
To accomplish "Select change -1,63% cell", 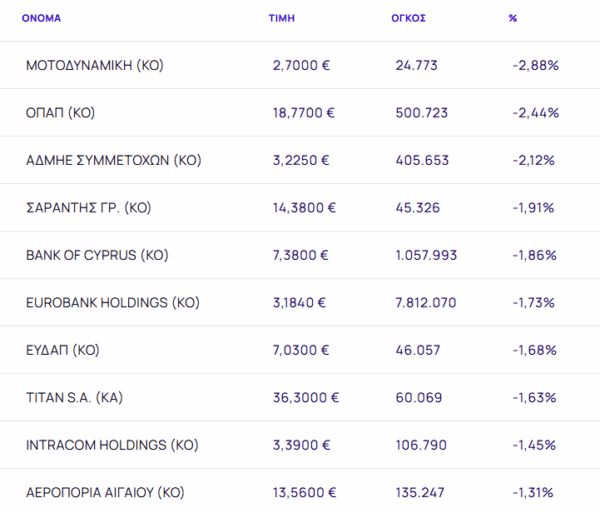I will 534,397.
